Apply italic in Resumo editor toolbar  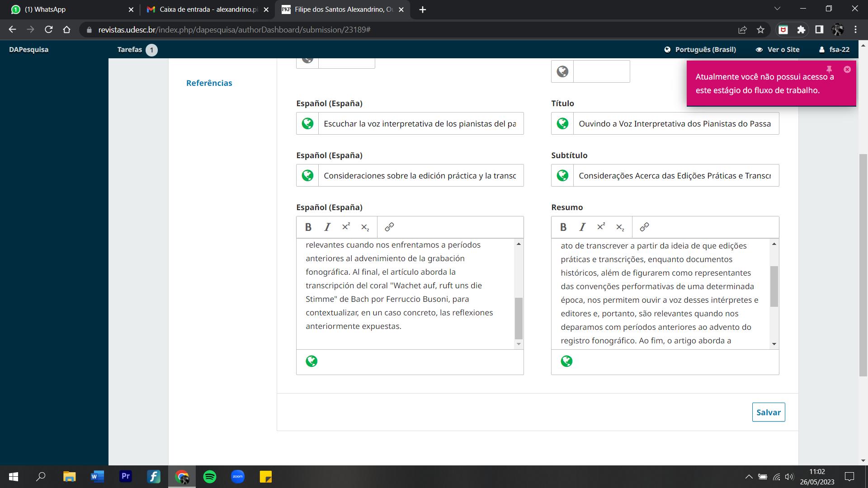click(x=582, y=227)
